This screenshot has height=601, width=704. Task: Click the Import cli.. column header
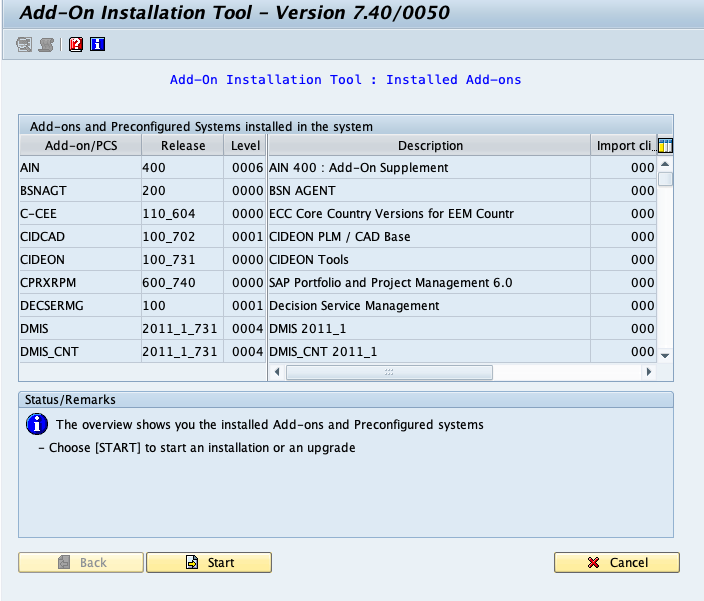(624, 145)
